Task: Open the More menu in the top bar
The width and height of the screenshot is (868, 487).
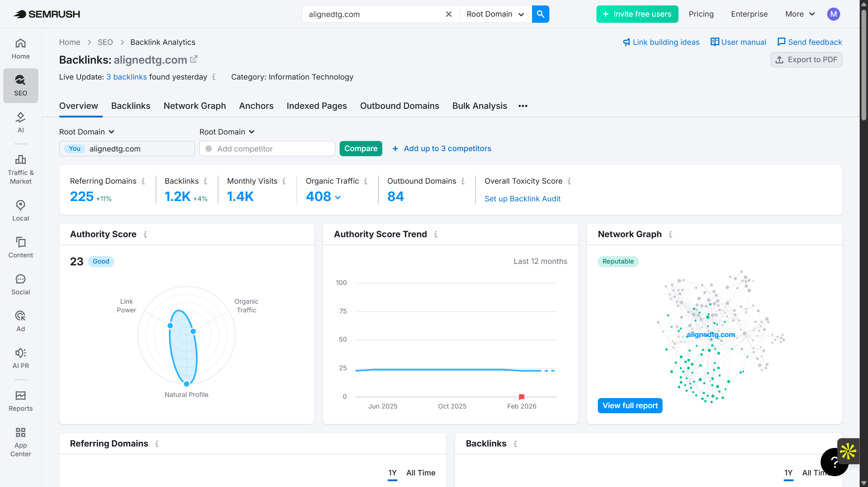Action: click(x=799, y=14)
